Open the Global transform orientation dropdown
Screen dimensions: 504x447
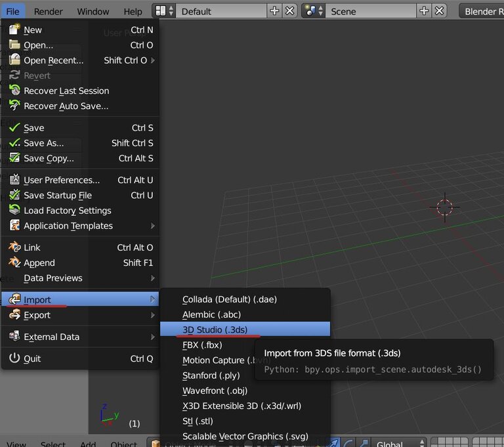click(x=399, y=443)
